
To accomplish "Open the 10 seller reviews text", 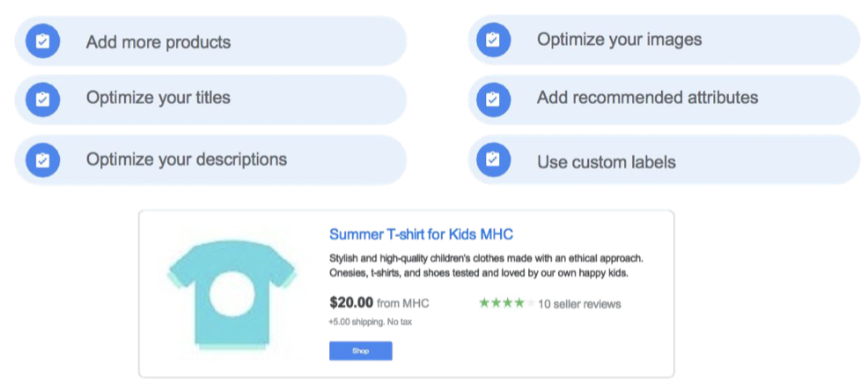I will pos(579,304).
